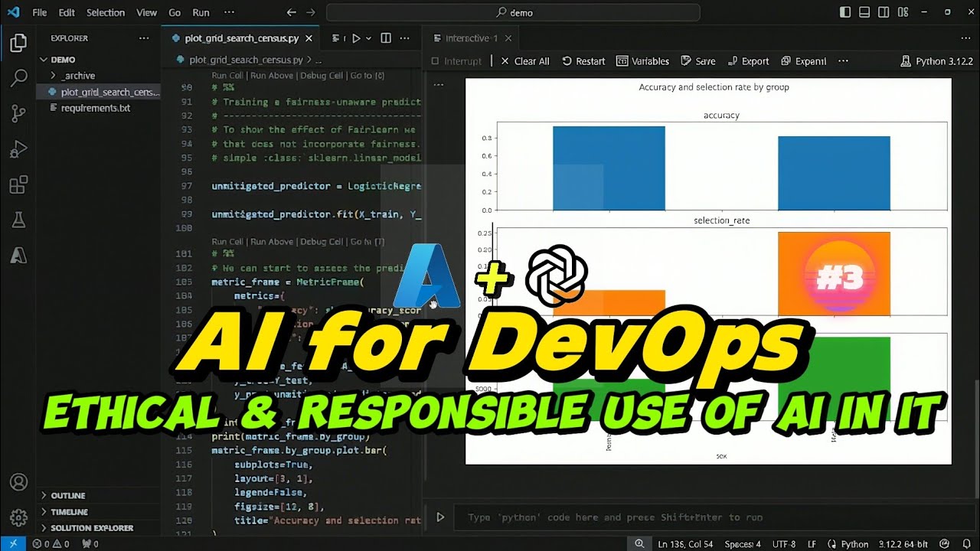Open the Run menu
The height and width of the screenshot is (551, 980).
[201, 12]
